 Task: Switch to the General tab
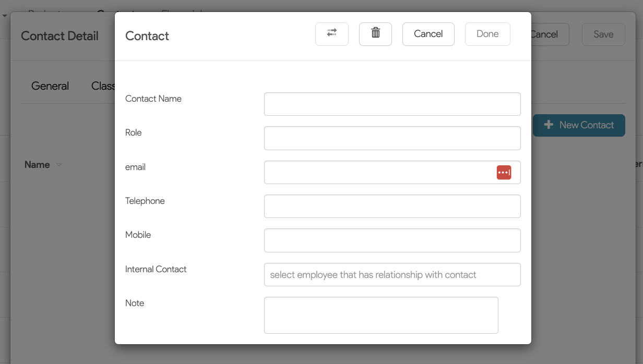50,86
